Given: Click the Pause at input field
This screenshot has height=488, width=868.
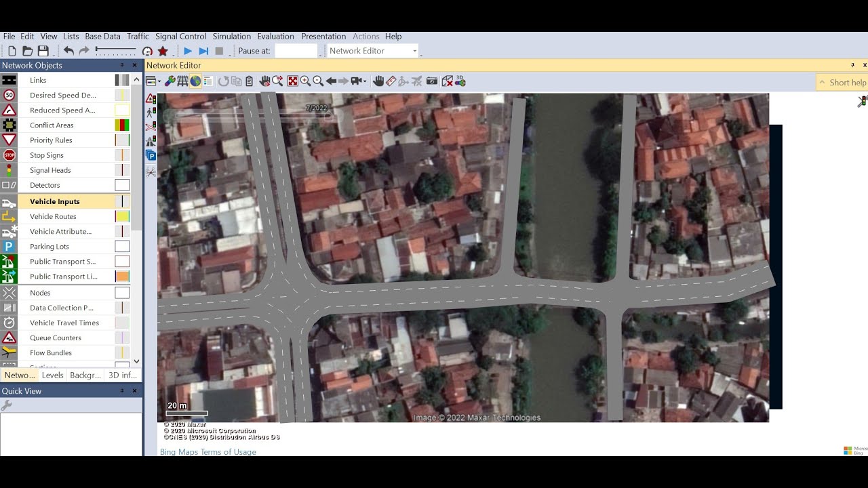Looking at the screenshot, I should [x=296, y=51].
